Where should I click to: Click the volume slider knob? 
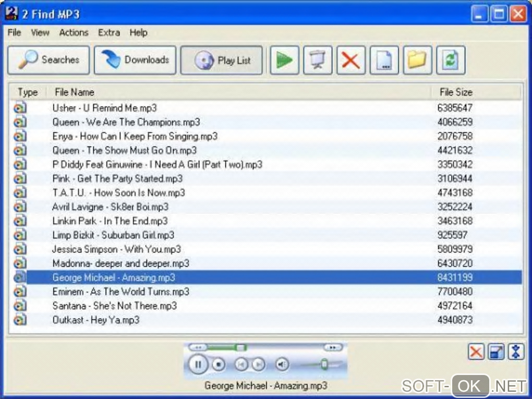324,365
